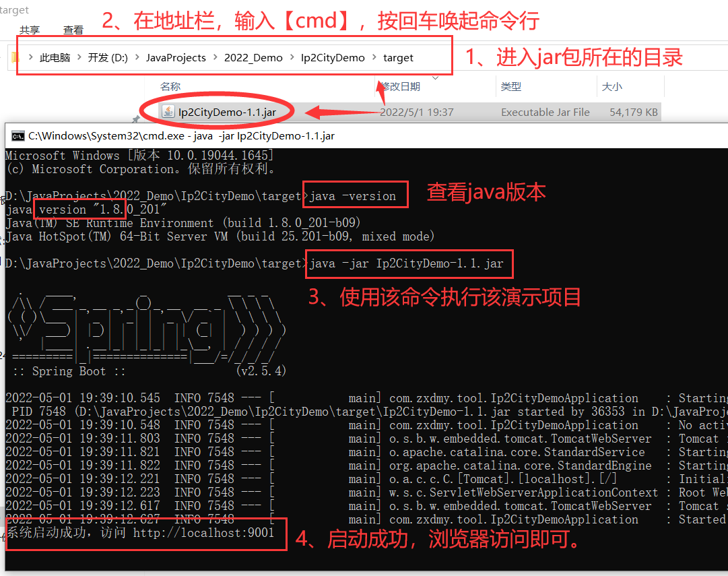Click 'Microsoft Windows [版本 10.0.19044.1645]' line
The image size is (728, 576).
pos(140,155)
